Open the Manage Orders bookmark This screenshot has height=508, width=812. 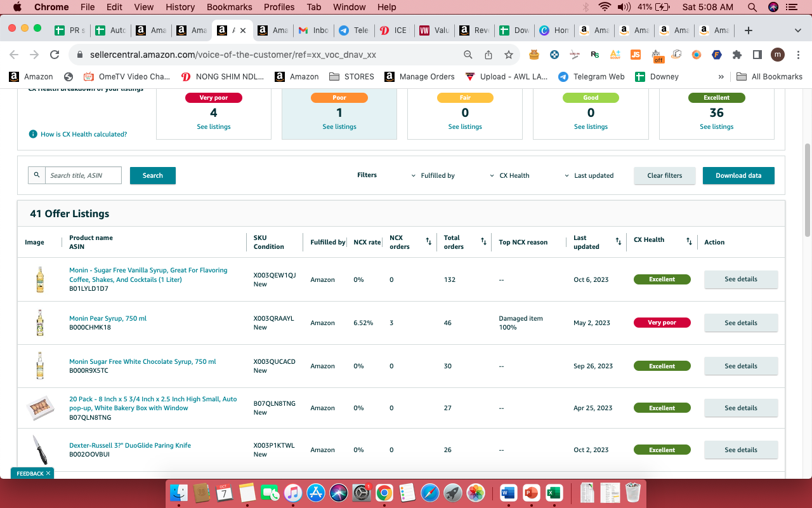(420, 76)
